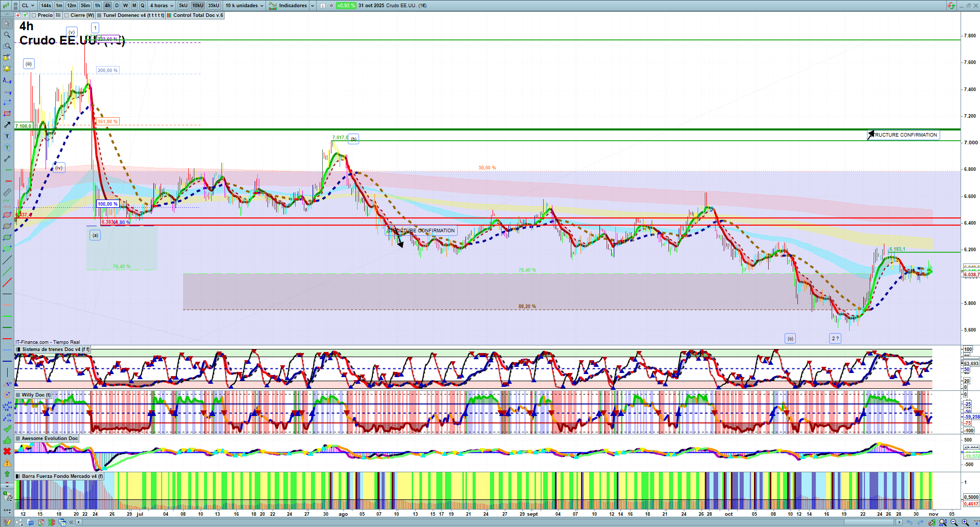980x527 pixels.
Task: Click the zoom out magnifier icon
Action: pos(954,522)
